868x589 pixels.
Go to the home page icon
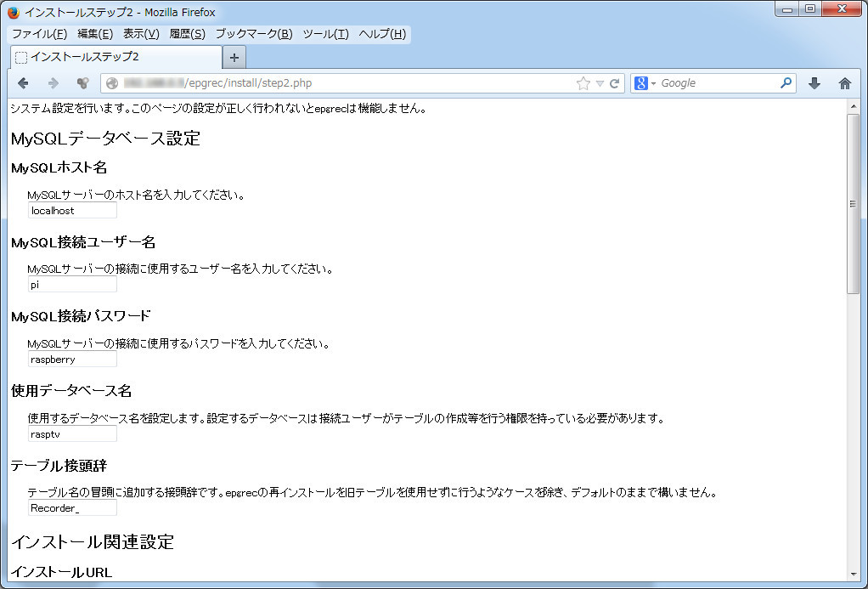(844, 83)
